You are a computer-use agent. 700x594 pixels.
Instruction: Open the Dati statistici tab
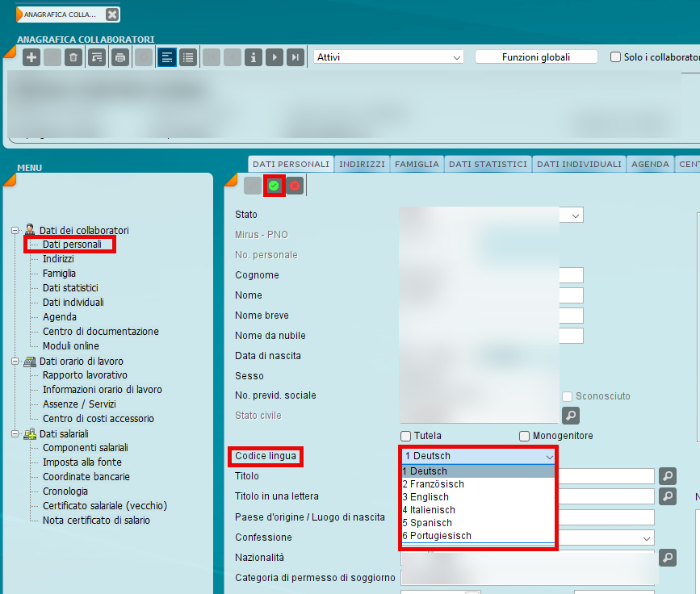(x=488, y=164)
